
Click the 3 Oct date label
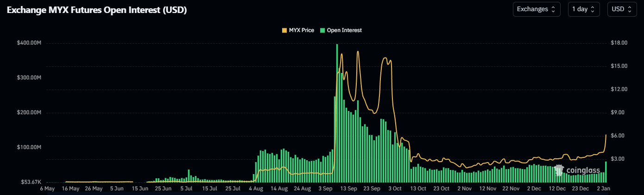395,189
